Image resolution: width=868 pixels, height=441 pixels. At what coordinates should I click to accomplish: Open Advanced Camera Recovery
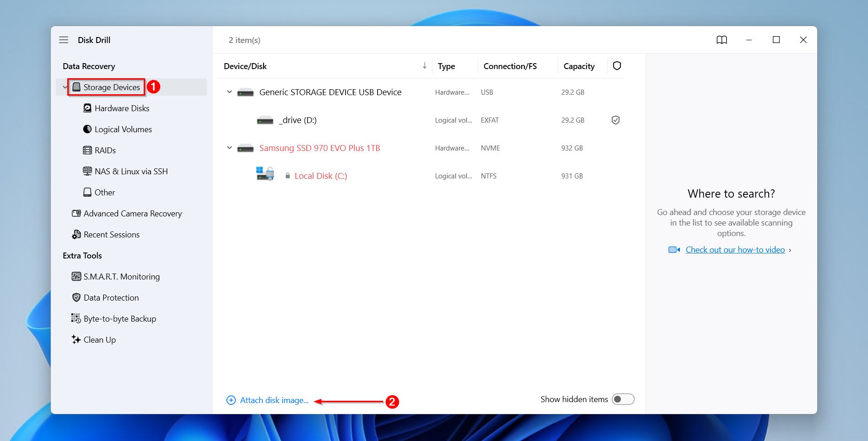[132, 213]
